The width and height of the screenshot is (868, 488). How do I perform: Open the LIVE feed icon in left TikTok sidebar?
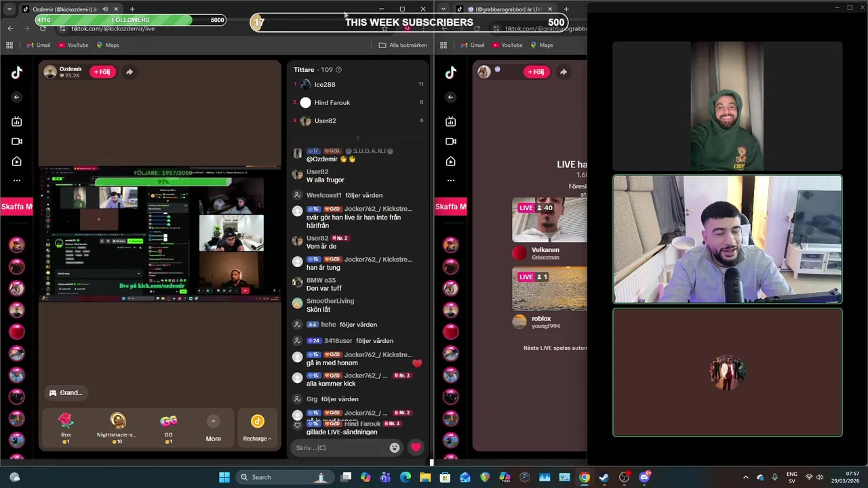(x=17, y=121)
